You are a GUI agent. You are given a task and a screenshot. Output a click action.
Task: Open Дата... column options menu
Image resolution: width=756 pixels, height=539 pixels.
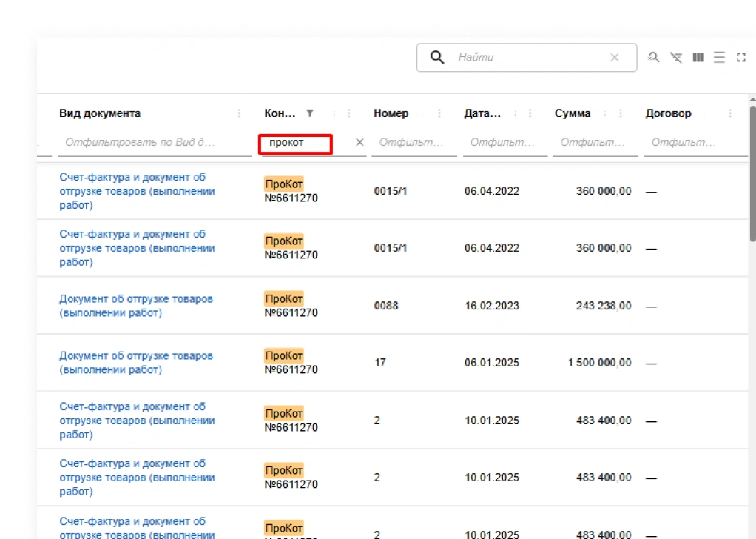click(530, 113)
